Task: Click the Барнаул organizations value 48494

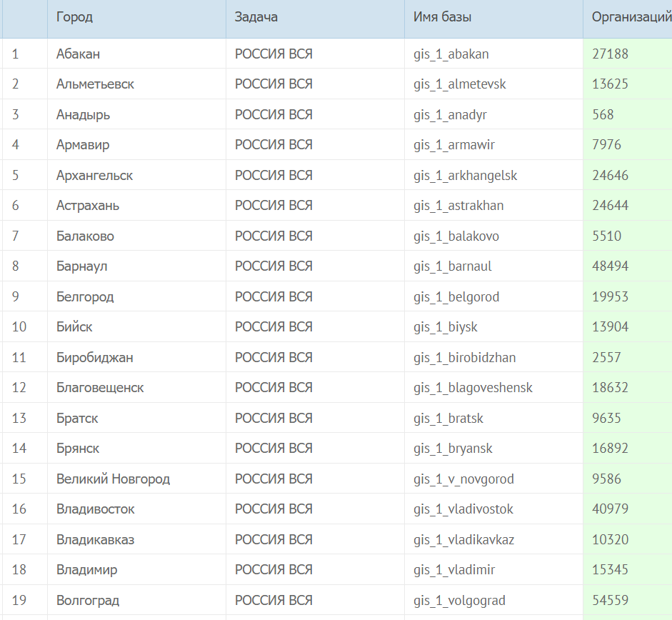Action: coord(610,266)
